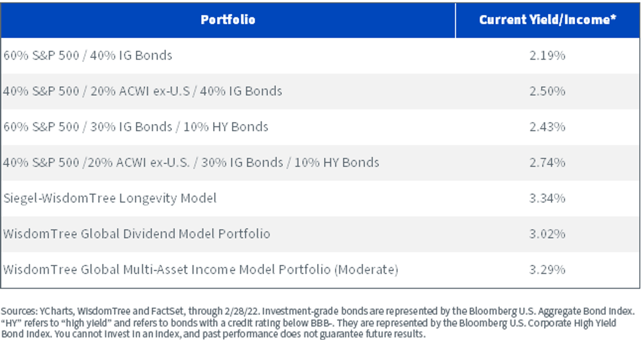Image resolution: width=644 pixels, height=340 pixels.
Task: Click the 3.34% yield value
Action: click(x=547, y=198)
